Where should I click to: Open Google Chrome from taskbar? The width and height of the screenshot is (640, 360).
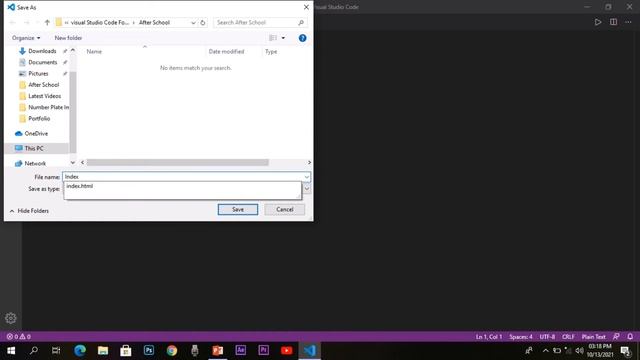coord(172,351)
